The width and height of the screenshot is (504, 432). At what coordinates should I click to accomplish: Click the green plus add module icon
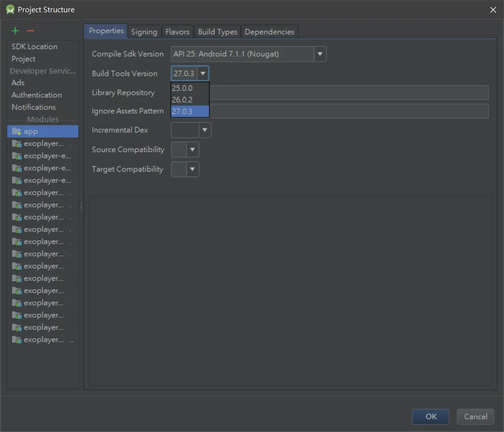15,31
